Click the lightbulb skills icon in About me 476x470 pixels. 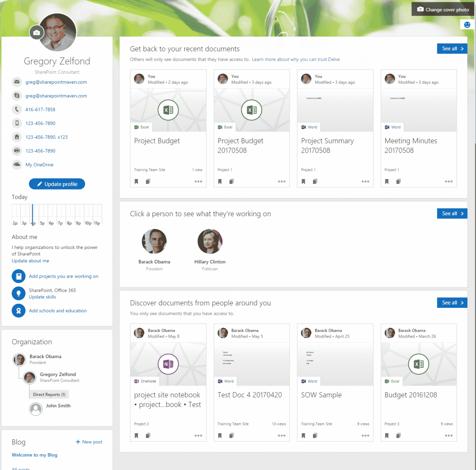18,293
